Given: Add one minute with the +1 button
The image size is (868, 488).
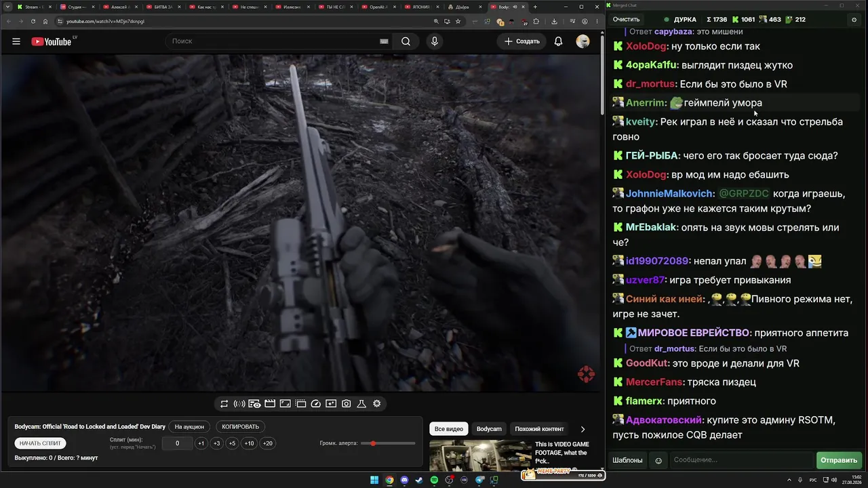Looking at the screenshot, I should click(x=201, y=443).
